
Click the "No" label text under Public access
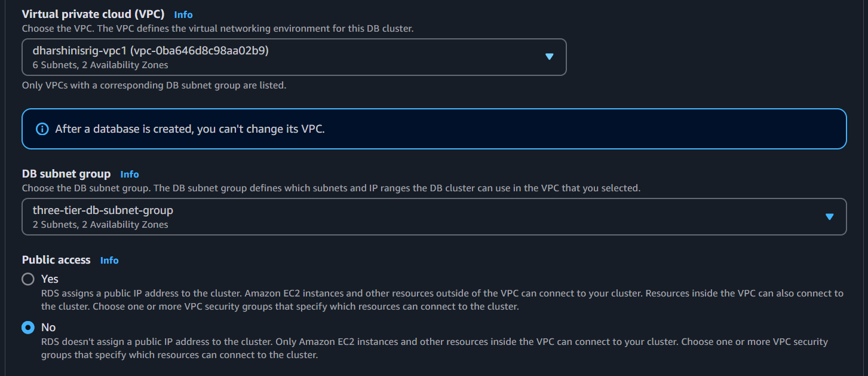pyautogui.click(x=48, y=328)
